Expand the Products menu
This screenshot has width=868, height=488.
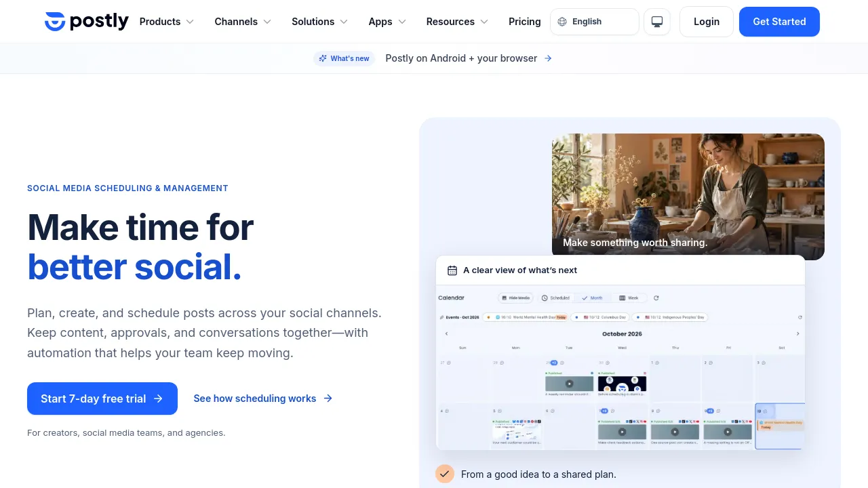pos(167,22)
